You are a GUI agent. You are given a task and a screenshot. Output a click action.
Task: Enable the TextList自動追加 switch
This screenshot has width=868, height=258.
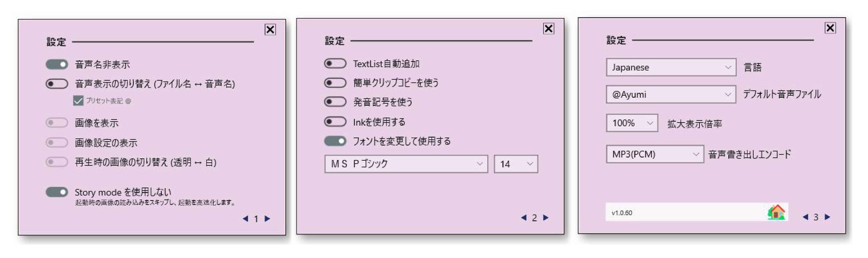(335, 63)
